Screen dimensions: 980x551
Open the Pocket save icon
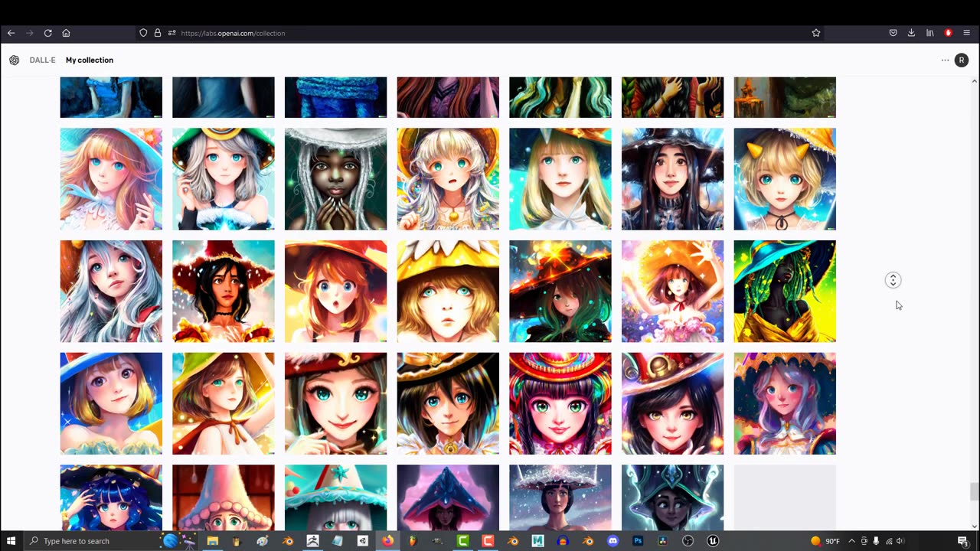pos(893,33)
